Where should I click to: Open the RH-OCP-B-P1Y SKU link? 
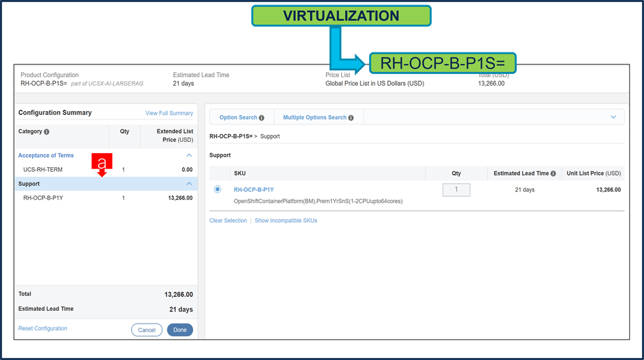tap(254, 190)
